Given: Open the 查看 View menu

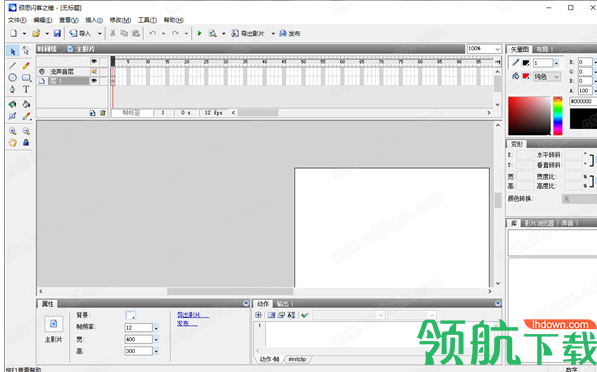Looking at the screenshot, I should click(69, 20).
